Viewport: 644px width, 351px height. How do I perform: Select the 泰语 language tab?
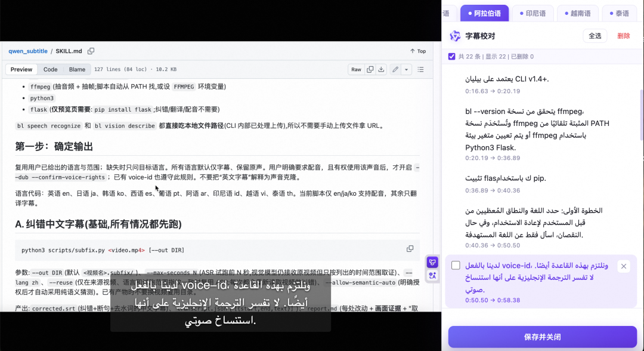click(x=620, y=13)
